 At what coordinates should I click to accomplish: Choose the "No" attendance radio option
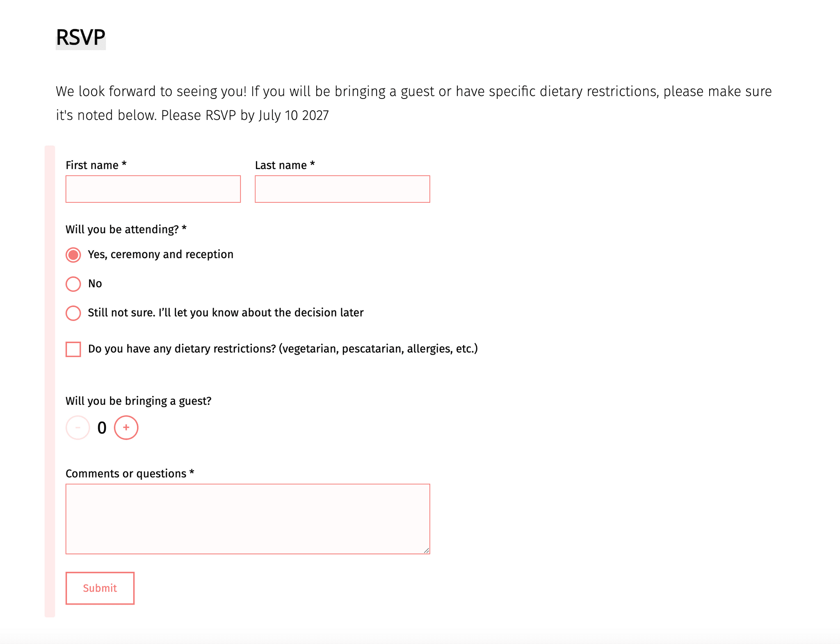pos(73,284)
